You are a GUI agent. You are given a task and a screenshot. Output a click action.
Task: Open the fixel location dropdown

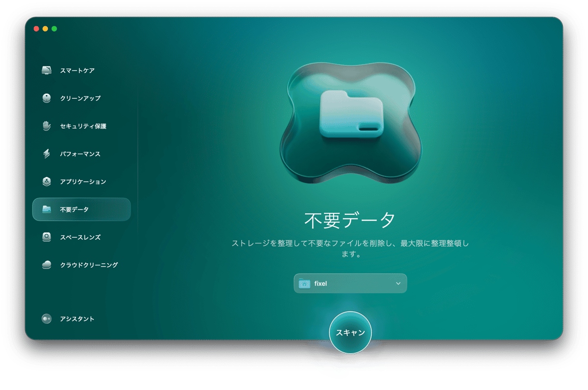351,284
